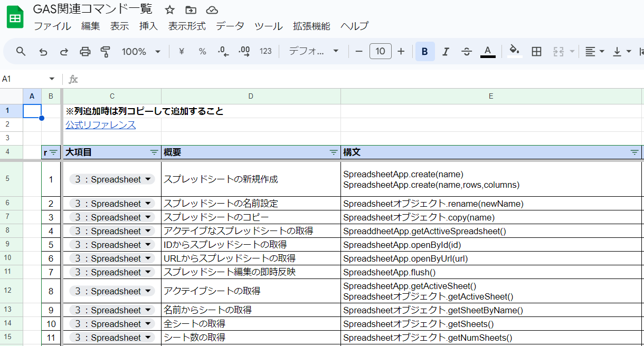Viewport: 644px width, 346px height.
Task: Click the search magnifier in toolbar
Action: coord(21,51)
